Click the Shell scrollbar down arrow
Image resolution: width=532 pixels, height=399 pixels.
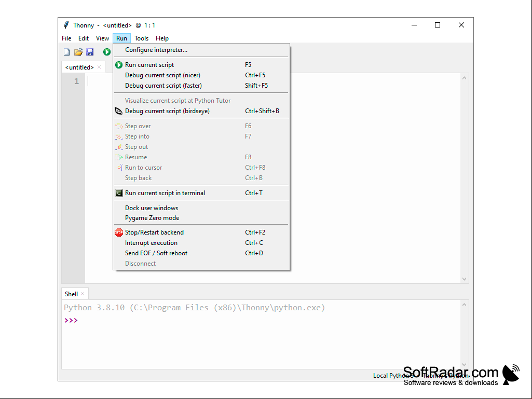click(464, 365)
